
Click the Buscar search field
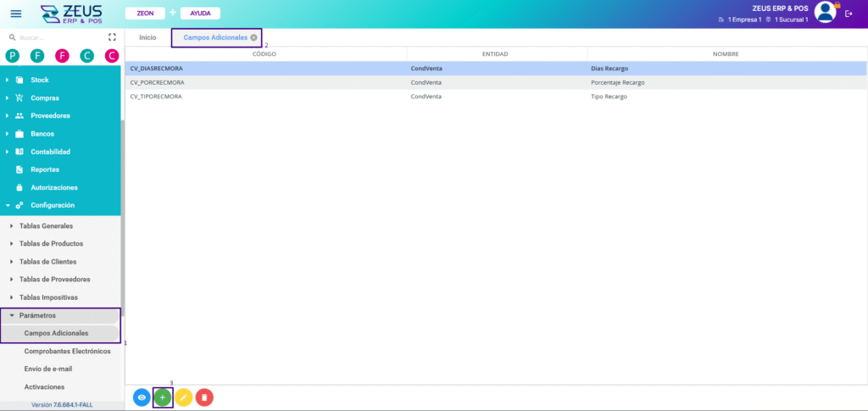(55, 37)
